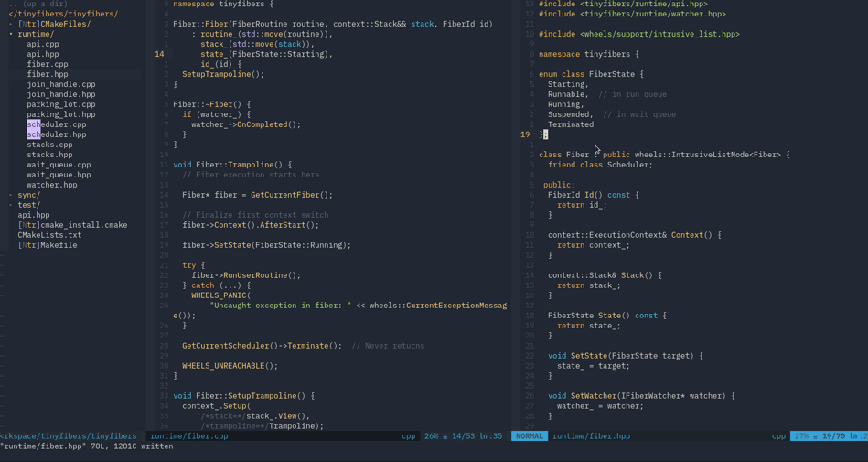Expand the sync/ folder
The image size is (868, 462).
[x=28, y=195]
